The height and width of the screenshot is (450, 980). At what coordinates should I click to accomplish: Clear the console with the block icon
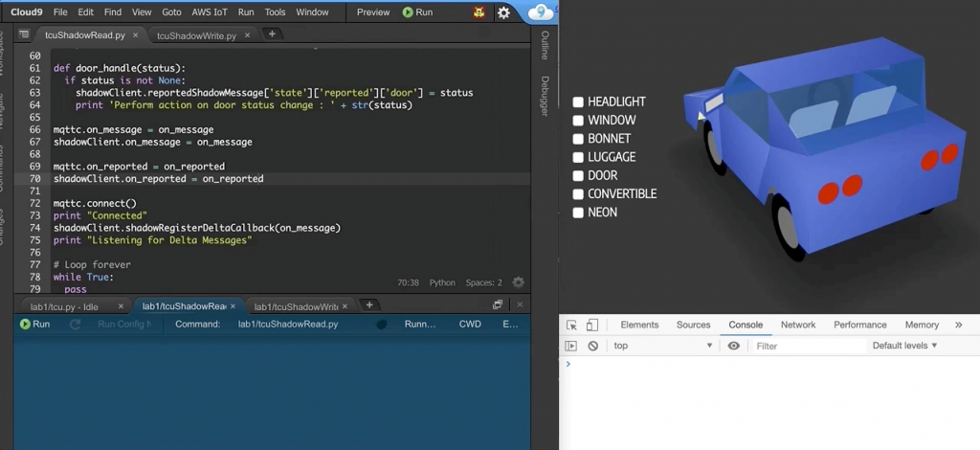pyautogui.click(x=592, y=346)
